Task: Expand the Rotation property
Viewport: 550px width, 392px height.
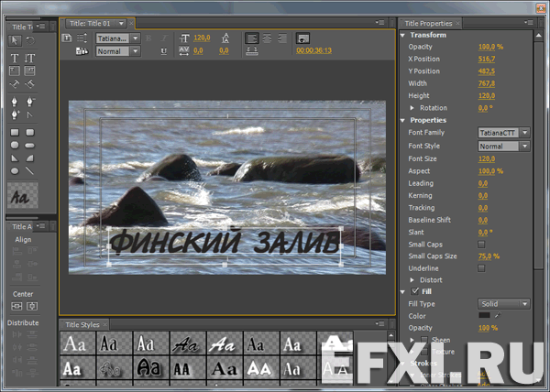Action: coord(412,108)
